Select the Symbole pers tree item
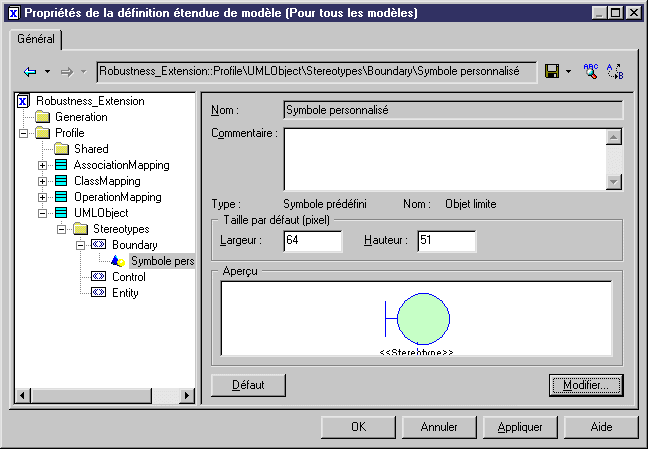 (x=162, y=261)
